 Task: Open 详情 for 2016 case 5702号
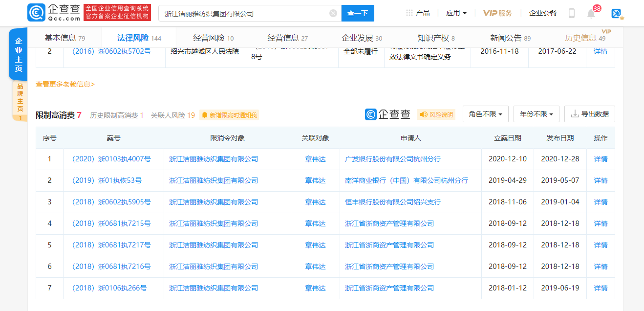[601, 51]
